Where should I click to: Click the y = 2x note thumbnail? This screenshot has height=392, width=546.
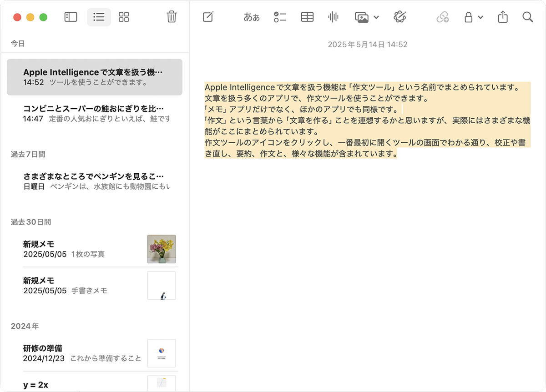pyautogui.click(x=162, y=383)
